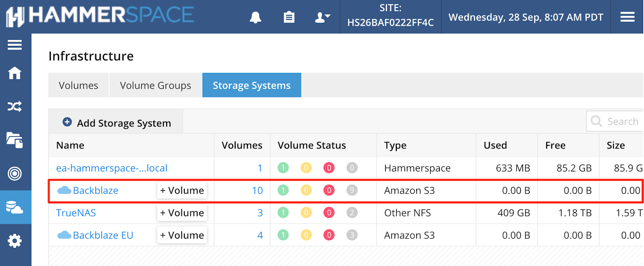
Task: Click gray status badge in ea-hammerspace row
Action: (352, 168)
